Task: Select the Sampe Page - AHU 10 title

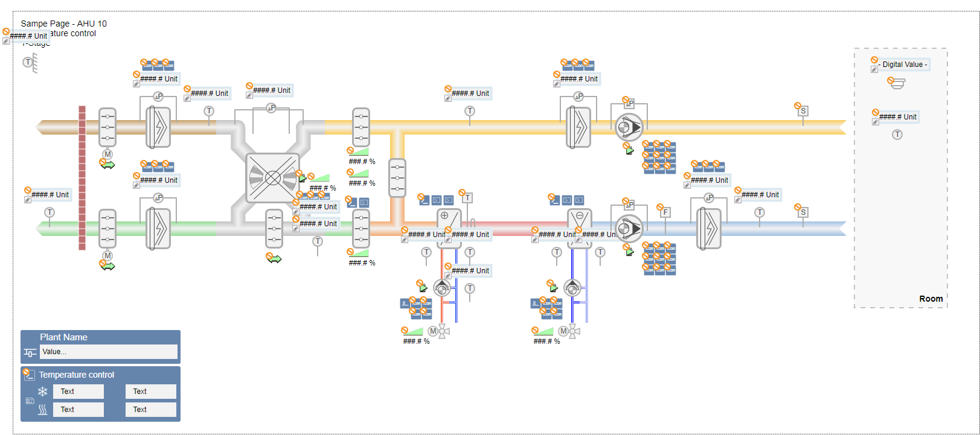Action: point(63,24)
